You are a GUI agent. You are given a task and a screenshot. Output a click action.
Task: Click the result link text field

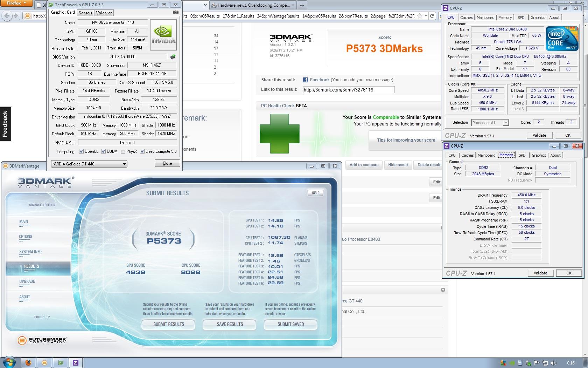(x=349, y=90)
